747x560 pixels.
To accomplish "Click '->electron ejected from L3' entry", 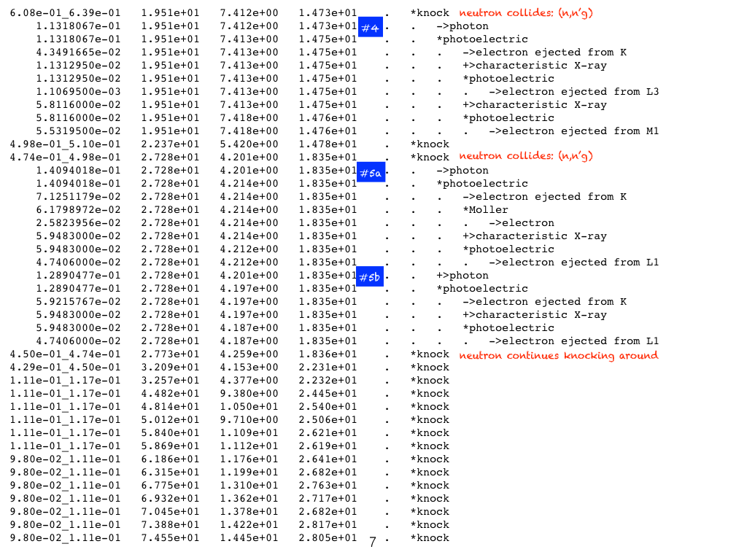I will 573,92.
